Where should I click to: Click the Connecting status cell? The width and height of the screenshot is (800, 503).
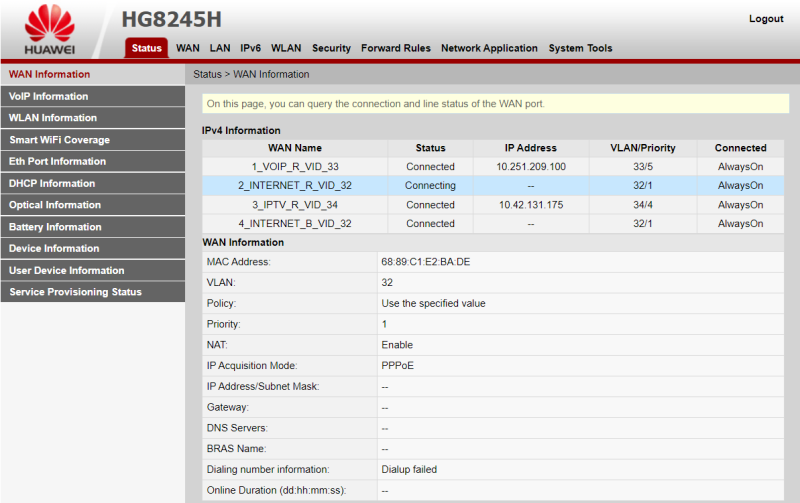[x=430, y=186]
